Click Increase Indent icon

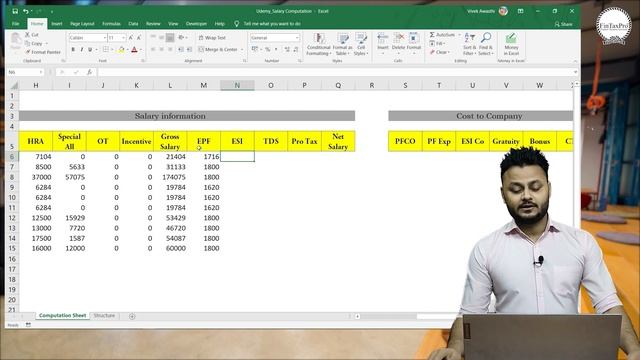(189, 49)
